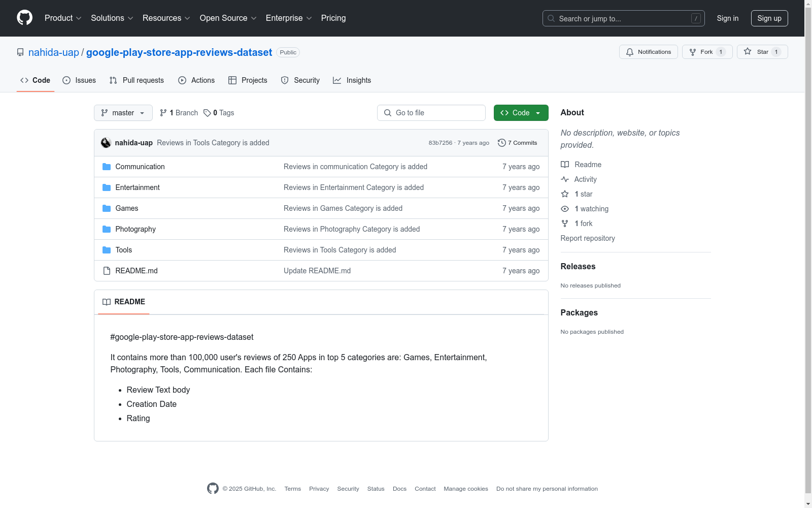Viewport: 812px width, 508px height.
Task: Star this repository
Action: pyautogui.click(x=762, y=52)
